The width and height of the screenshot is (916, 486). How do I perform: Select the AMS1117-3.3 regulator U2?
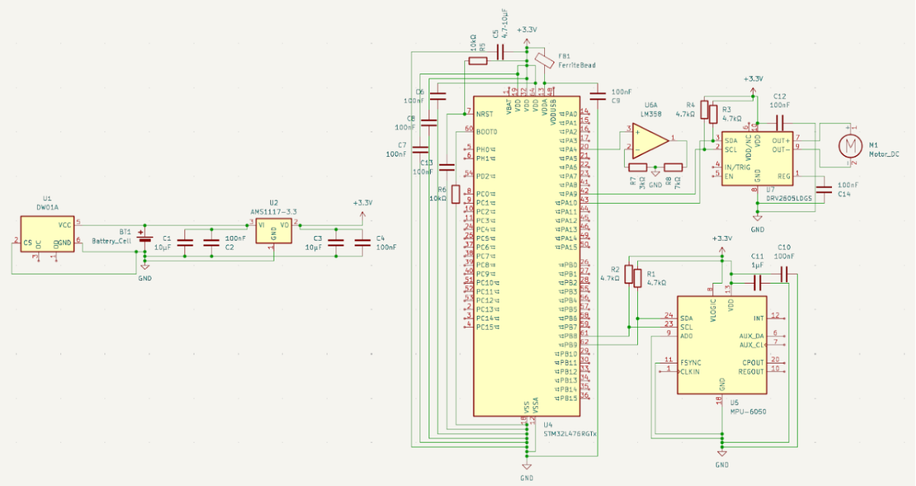273,231
